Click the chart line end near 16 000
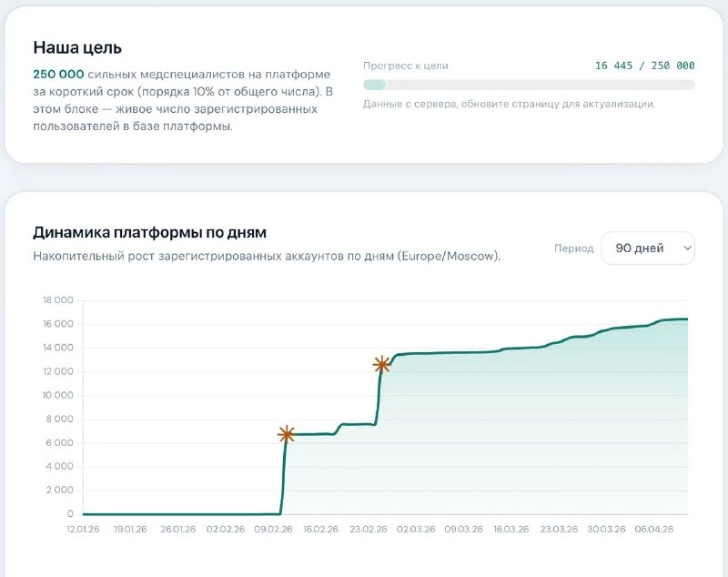728x577 pixels. pyautogui.click(x=687, y=319)
